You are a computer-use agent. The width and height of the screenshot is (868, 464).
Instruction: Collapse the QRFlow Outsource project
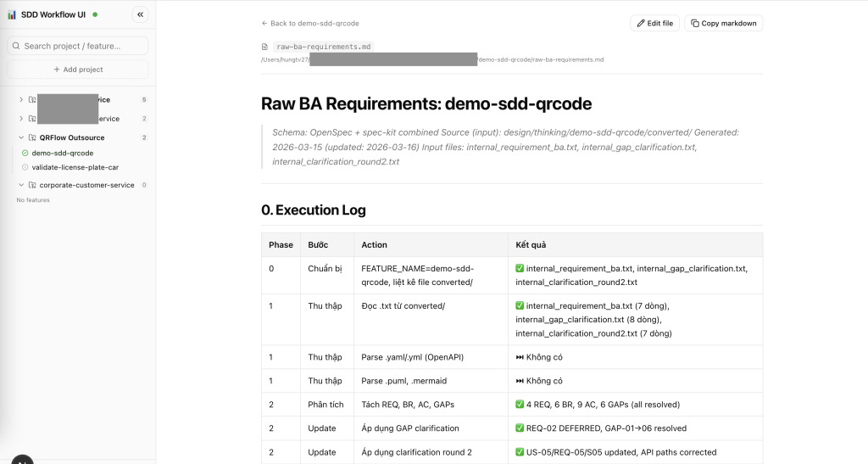click(21, 137)
